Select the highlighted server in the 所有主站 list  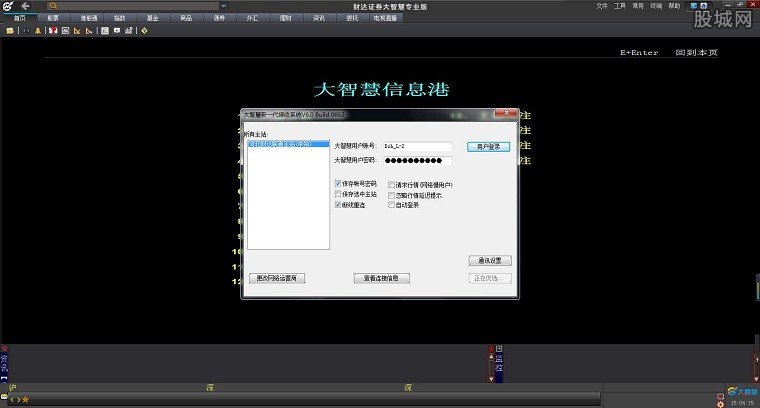coord(288,144)
